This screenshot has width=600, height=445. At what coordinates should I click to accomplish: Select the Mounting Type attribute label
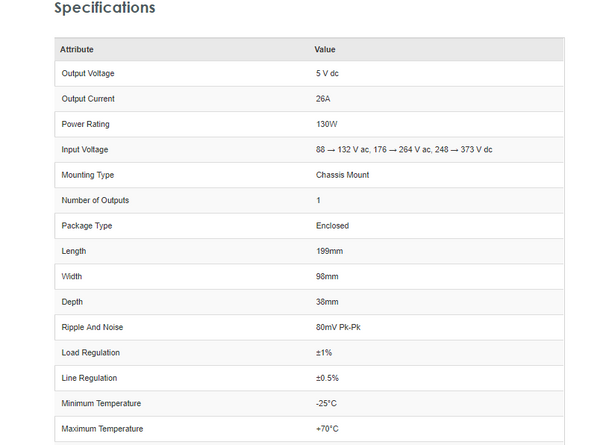(x=88, y=175)
